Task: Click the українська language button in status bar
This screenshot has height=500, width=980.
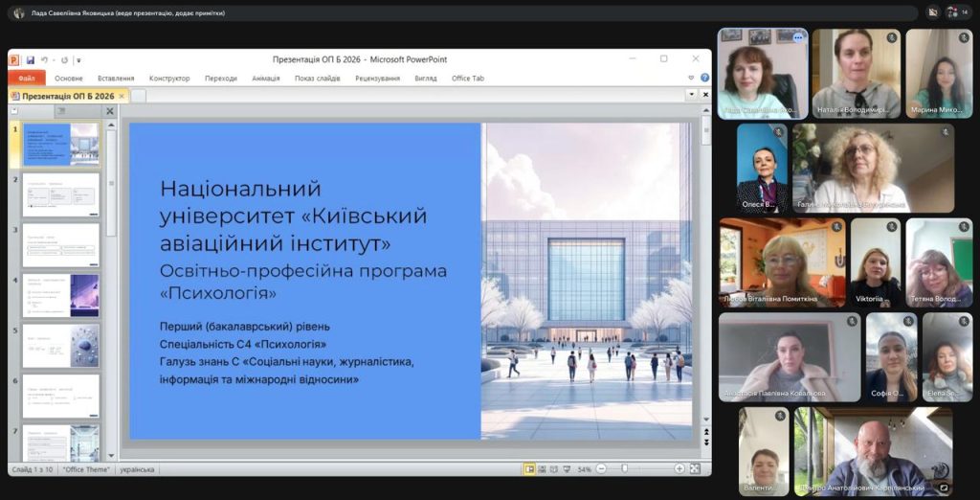Action: coord(137,469)
